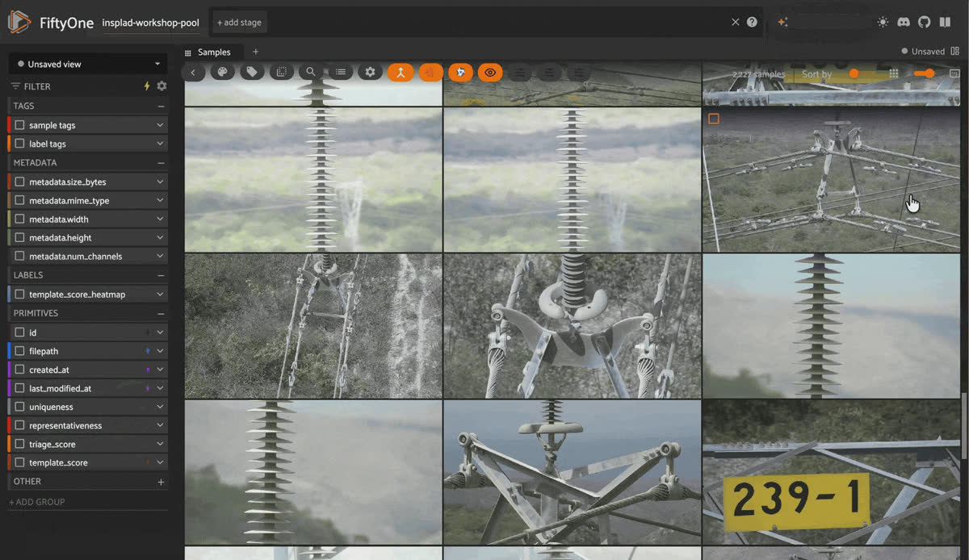This screenshot has height=560, width=969.
Task: Expand the OTHER group
Action: [161, 482]
